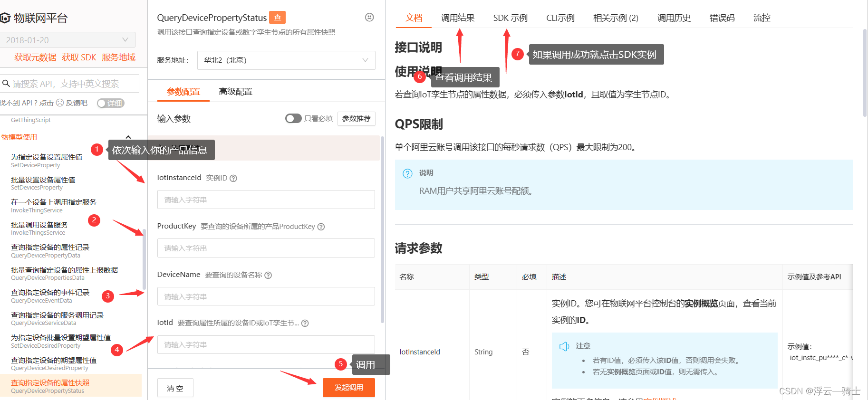Select the 高级配置 tab
The image size is (868, 400).
click(x=236, y=92)
